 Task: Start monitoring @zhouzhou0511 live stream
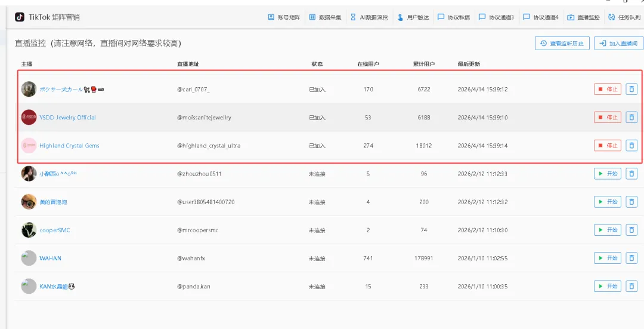(x=608, y=174)
